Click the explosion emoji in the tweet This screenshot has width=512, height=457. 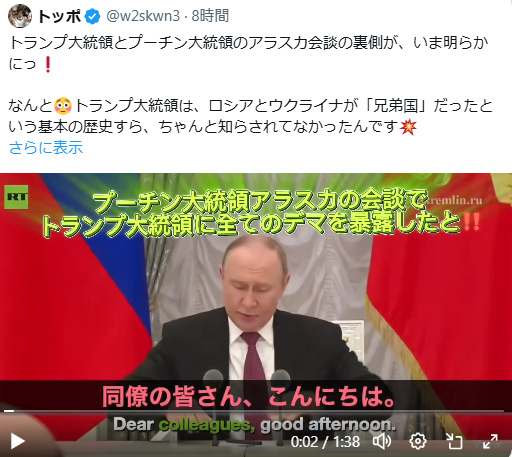[x=408, y=127]
